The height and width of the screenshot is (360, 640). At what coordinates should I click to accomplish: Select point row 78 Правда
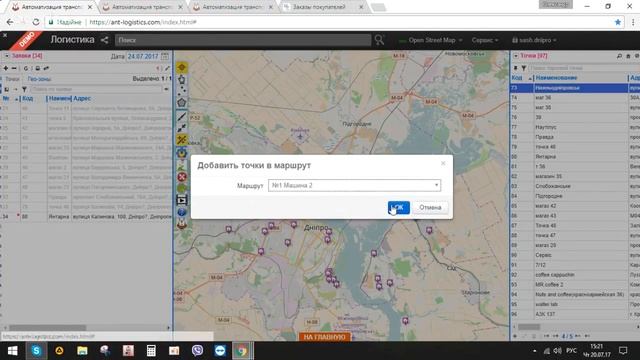coord(575,137)
